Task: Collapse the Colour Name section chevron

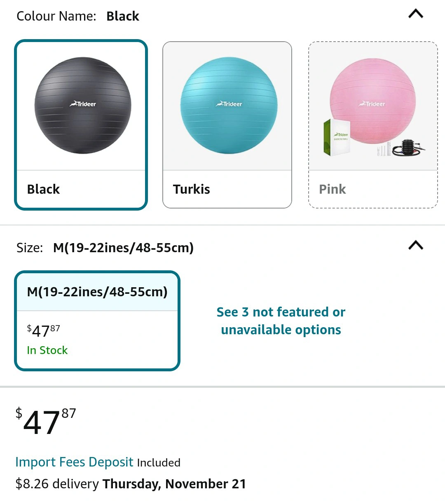Action: point(416,14)
